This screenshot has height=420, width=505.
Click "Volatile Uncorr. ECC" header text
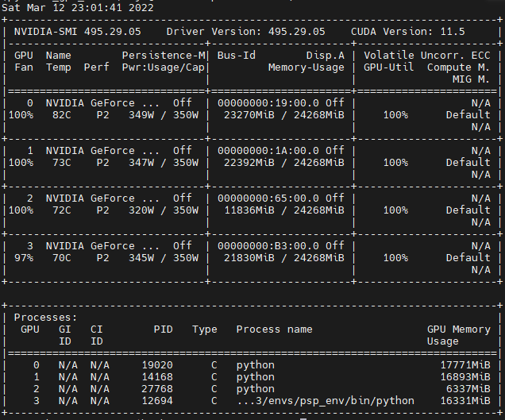pos(427,56)
